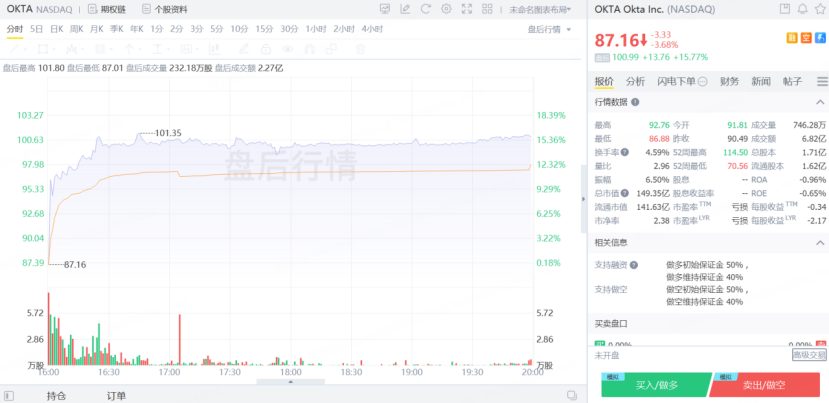The width and height of the screenshot is (829, 403).
Task: Open the multi-chart grid layout icon
Action: point(487,9)
